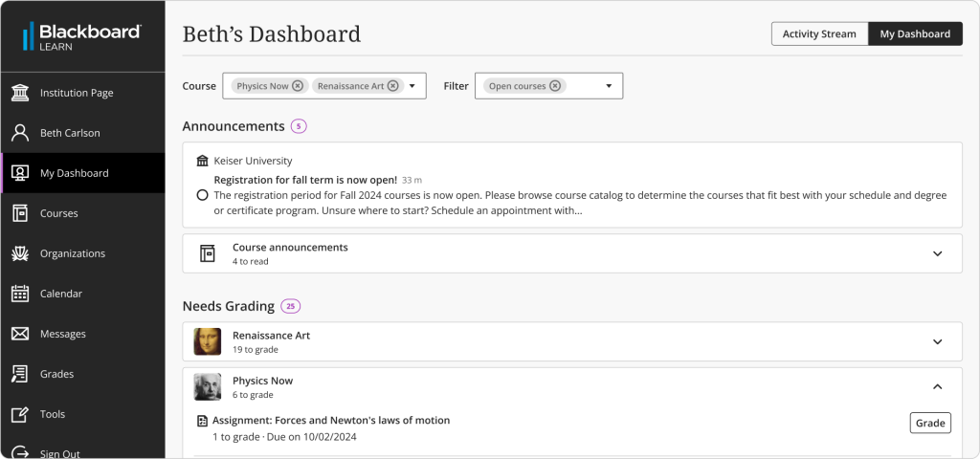Open the Filter dropdown arrow

[x=609, y=86]
